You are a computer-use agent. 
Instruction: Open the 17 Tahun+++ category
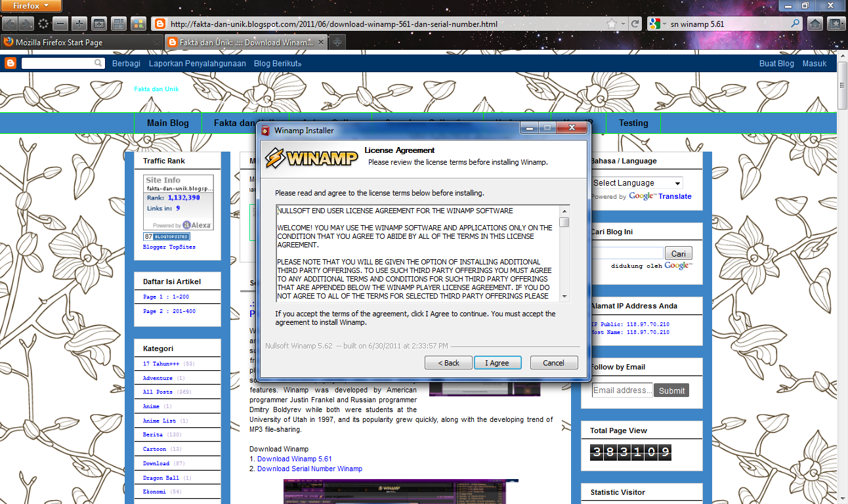coord(161,364)
